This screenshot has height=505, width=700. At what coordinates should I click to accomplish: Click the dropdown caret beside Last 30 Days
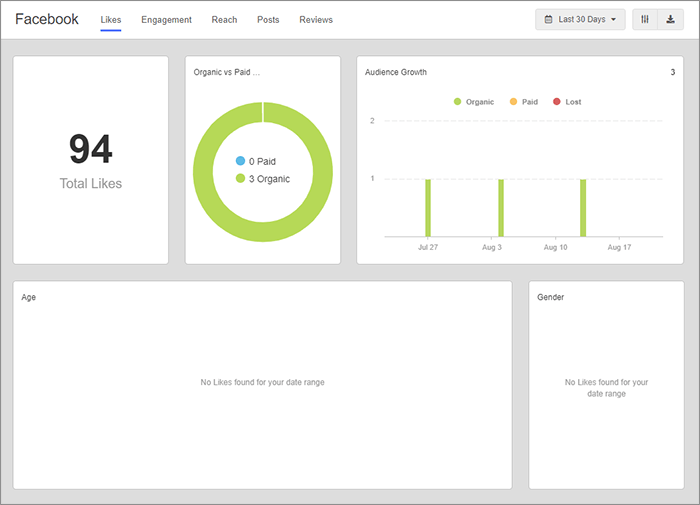[613, 20]
